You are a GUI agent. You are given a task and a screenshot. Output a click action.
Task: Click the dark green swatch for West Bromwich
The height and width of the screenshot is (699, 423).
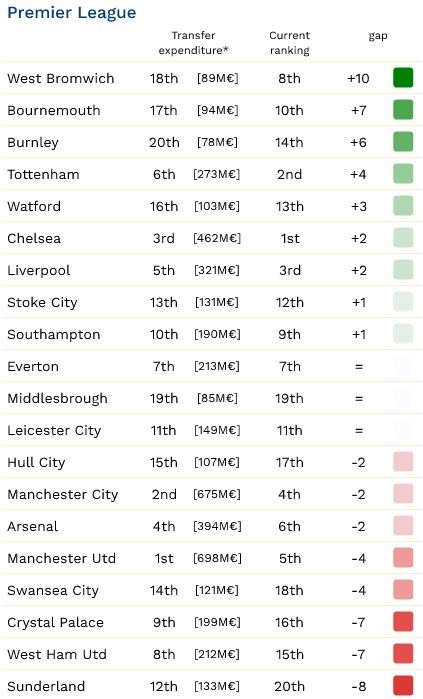tap(403, 78)
